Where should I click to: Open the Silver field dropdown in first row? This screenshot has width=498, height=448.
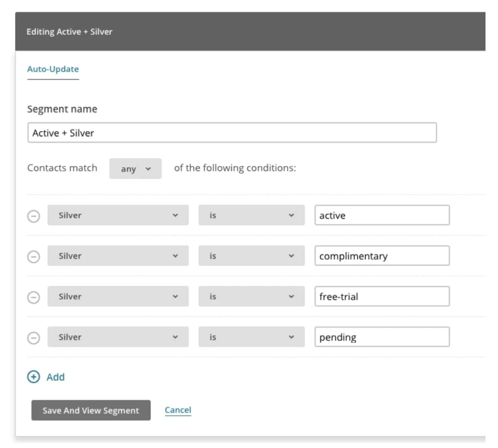118,215
